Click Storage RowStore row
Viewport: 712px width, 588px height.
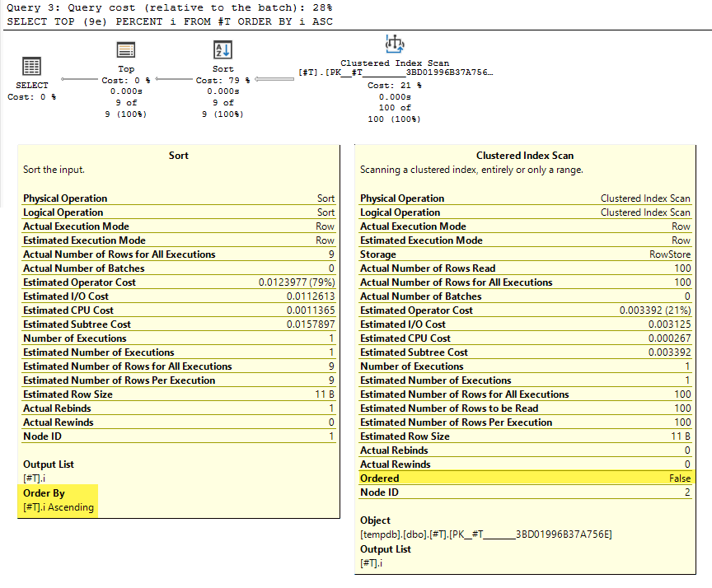coord(526,254)
